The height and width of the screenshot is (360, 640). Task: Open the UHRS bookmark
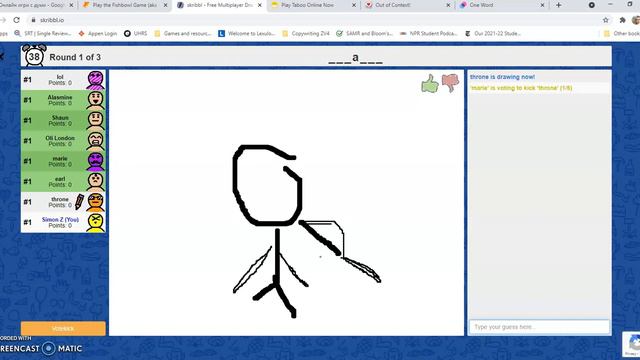(x=136, y=33)
